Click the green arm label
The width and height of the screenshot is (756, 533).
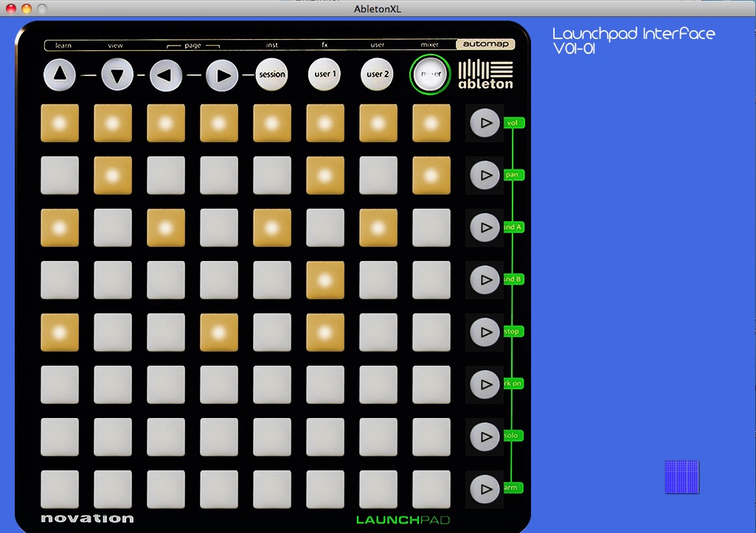[514, 488]
